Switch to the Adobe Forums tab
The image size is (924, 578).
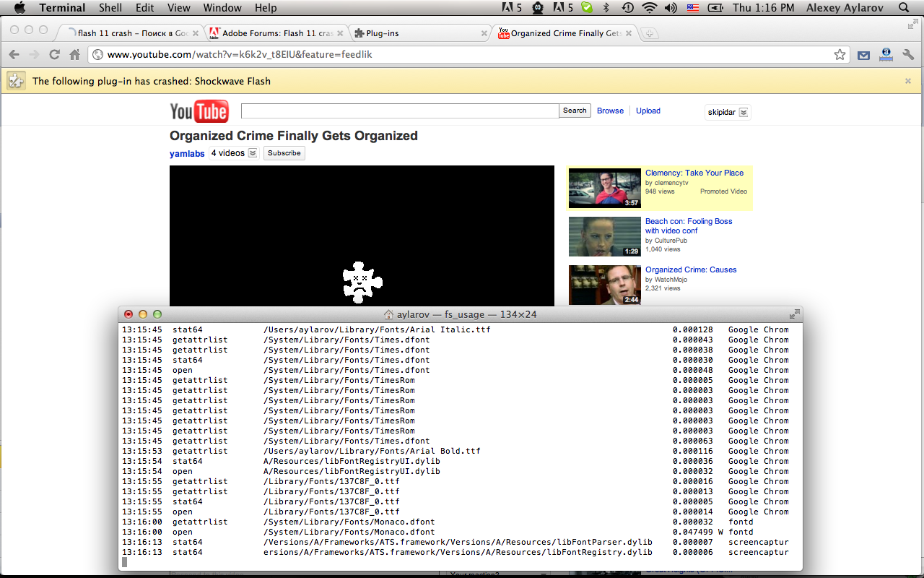click(x=276, y=33)
